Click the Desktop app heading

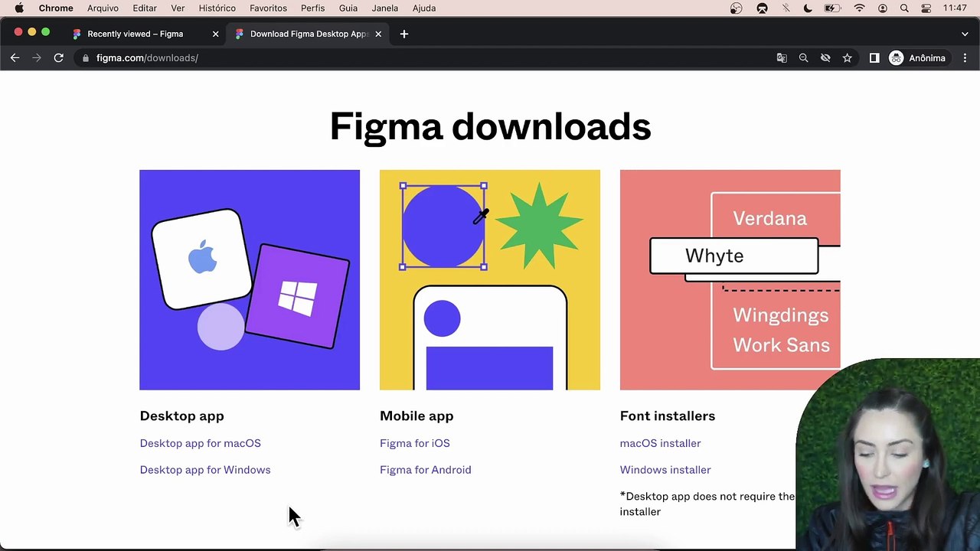click(181, 416)
